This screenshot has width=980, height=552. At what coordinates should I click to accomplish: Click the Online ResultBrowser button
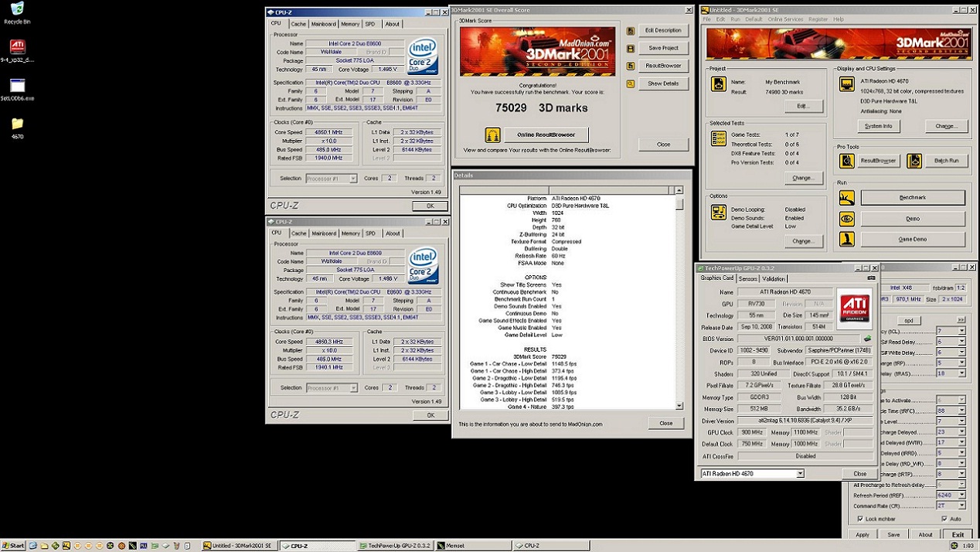click(x=546, y=135)
